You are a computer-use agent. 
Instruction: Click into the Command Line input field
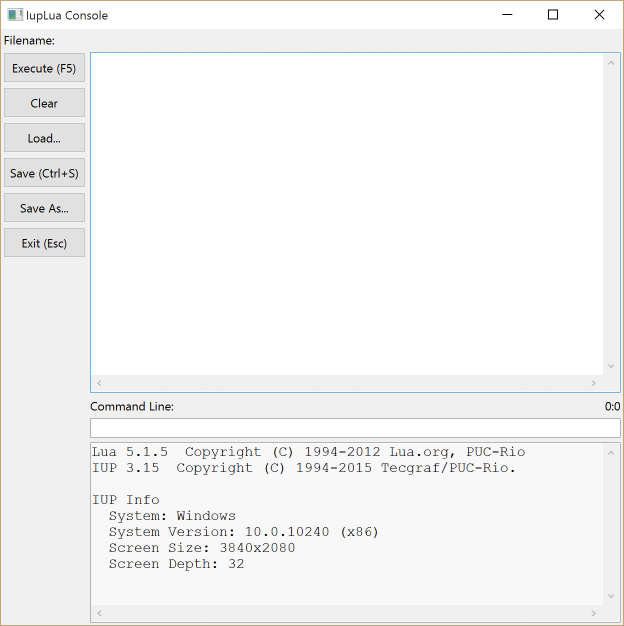coord(354,428)
